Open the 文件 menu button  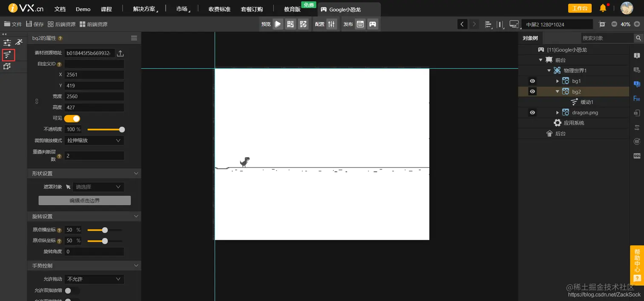pyautogui.click(x=13, y=24)
